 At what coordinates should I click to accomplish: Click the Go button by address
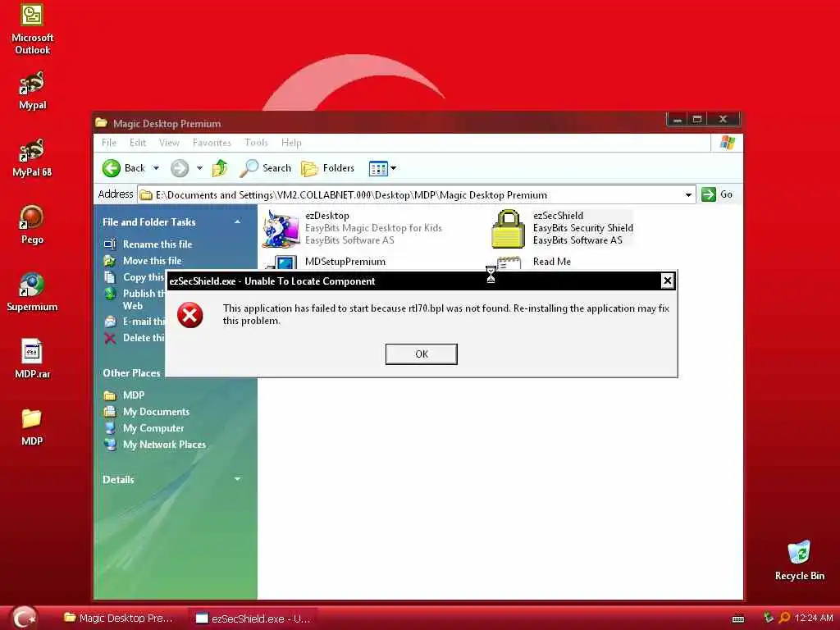(717, 194)
